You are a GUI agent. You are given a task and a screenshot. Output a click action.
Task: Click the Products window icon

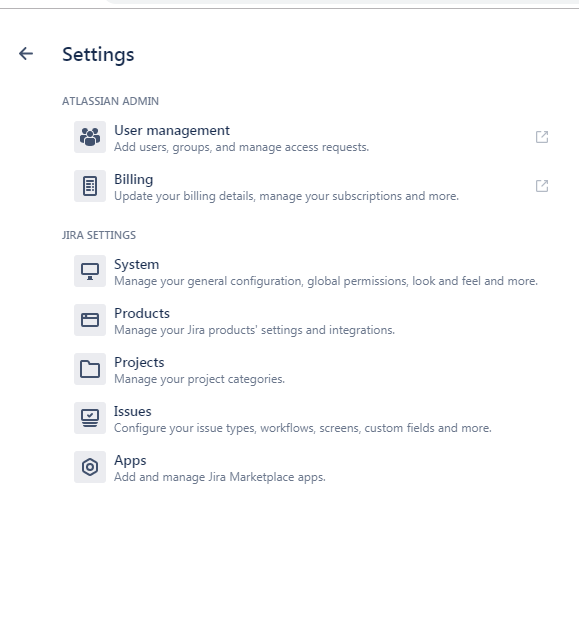click(90, 320)
